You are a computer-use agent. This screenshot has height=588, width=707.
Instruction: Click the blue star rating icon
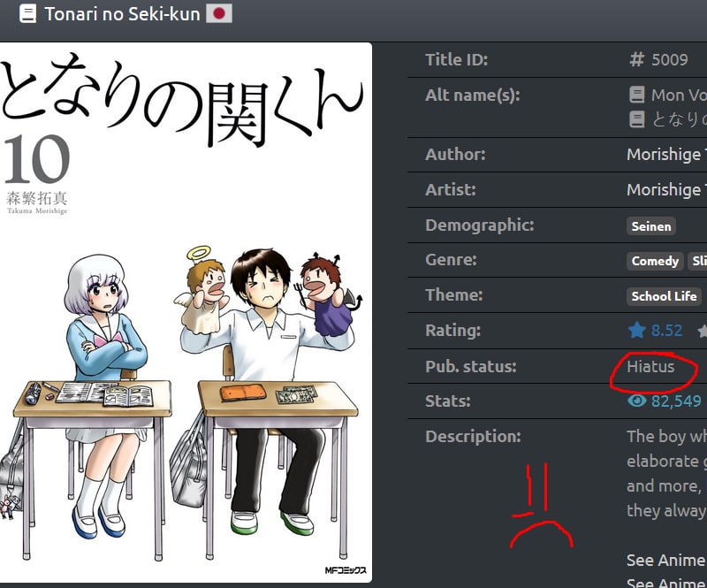tap(636, 331)
